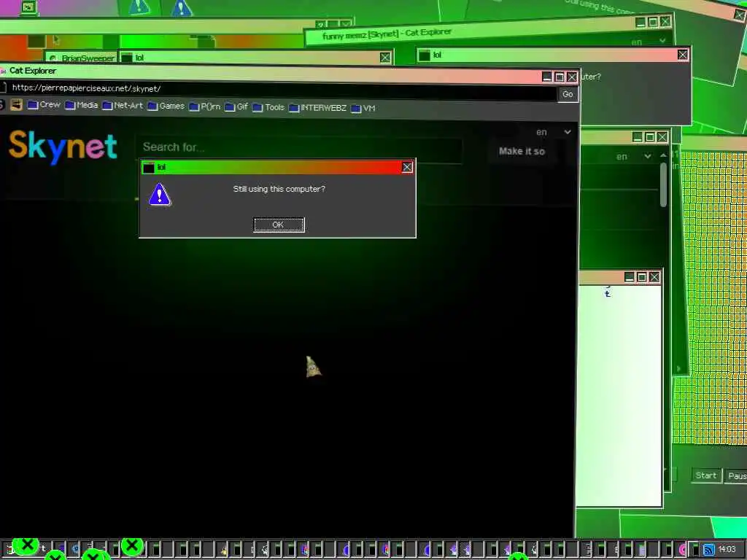The image size is (747, 560).
Task: Click the page icon left of the URL
Action: click(x=4, y=87)
